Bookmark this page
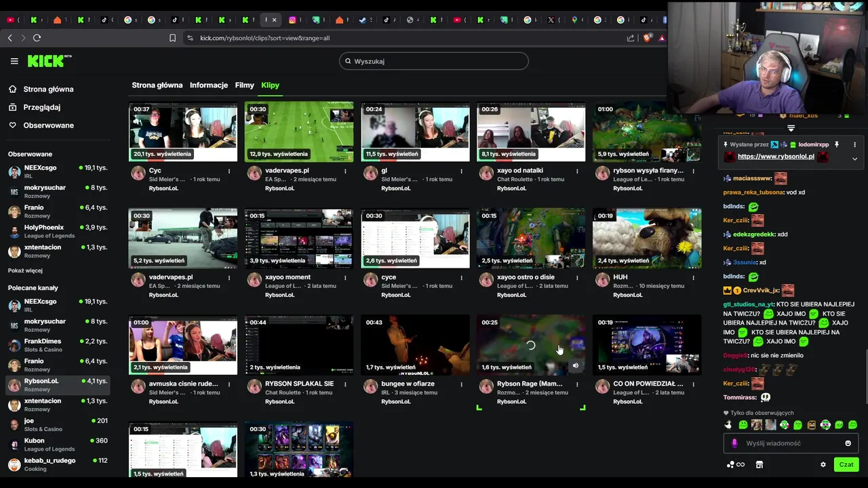The height and width of the screenshot is (488, 868). (x=173, y=38)
